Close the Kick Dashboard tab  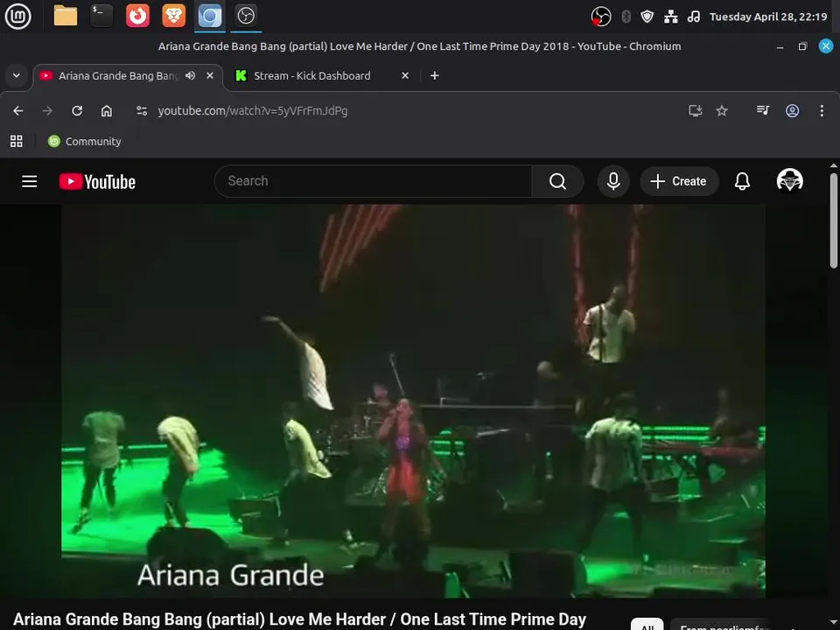point(405,75)
